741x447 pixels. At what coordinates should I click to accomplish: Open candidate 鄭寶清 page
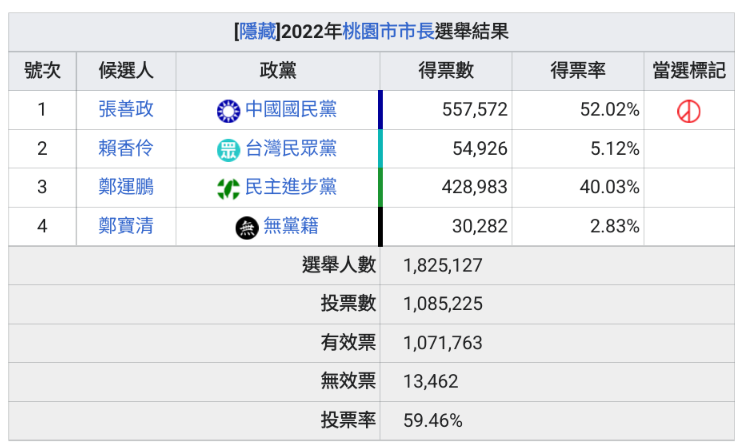point(126,226)
